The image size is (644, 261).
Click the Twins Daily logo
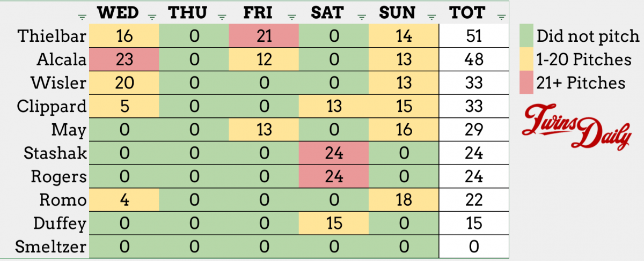[x=576, y=126]
